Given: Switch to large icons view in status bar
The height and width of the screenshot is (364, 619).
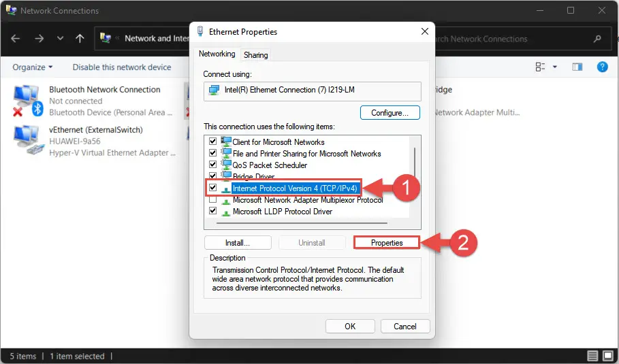Looking at the screenshot, I should pyautogui.click(x=608, y=356).
